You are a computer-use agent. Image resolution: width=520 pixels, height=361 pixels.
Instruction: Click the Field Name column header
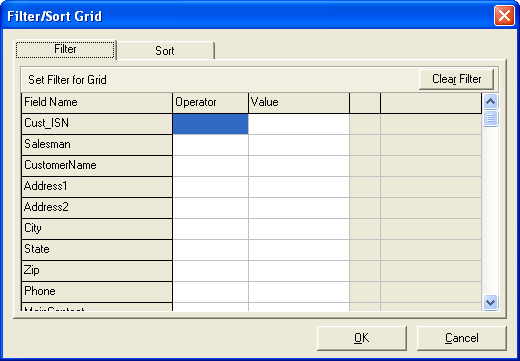pos(97,103)
